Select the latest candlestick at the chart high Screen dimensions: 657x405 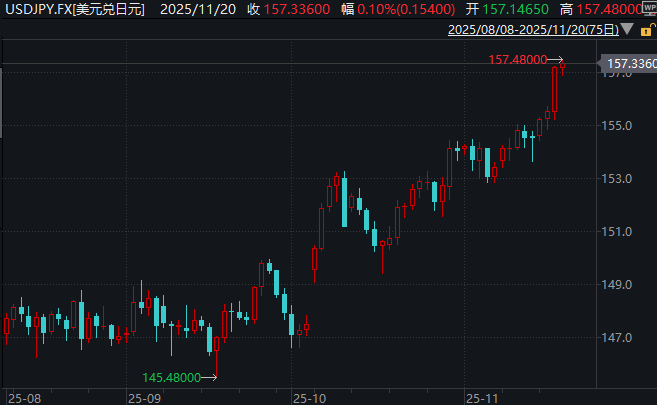562,66
